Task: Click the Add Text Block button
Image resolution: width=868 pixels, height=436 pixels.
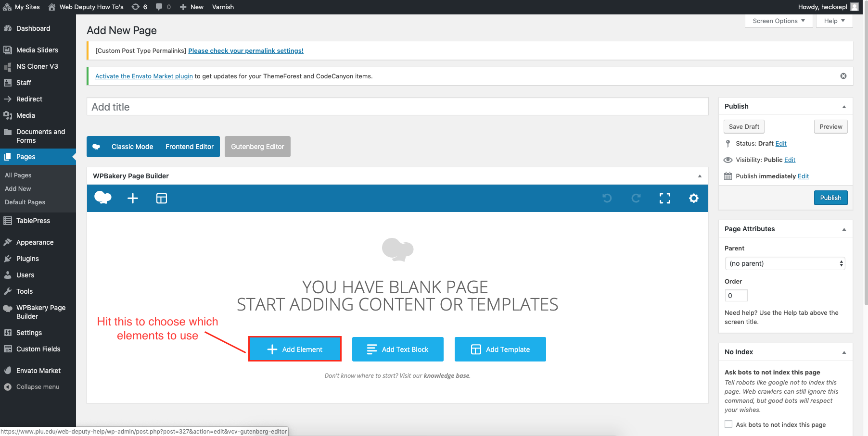Action: click(398, 349)
